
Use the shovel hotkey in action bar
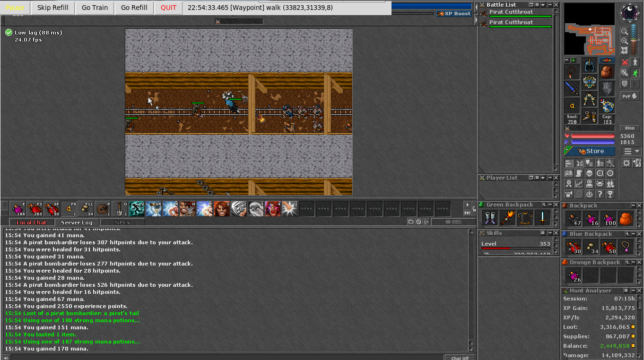(x=120, y=208)
